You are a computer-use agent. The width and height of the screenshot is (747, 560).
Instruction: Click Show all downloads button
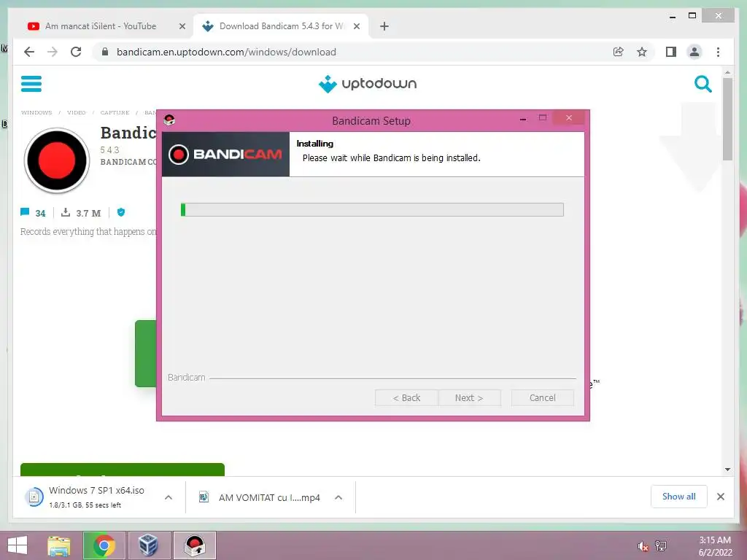(x=679, y=497)
